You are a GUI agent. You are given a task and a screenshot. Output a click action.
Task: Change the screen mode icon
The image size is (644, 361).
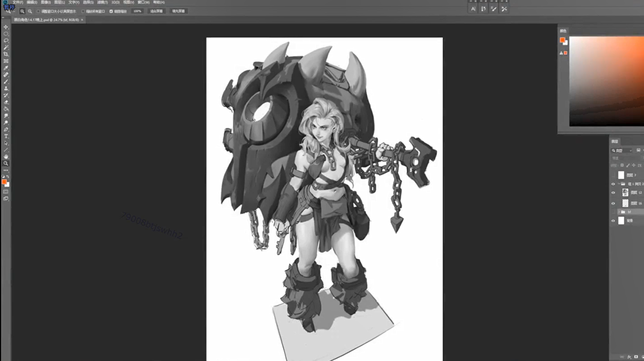[6, 199]
